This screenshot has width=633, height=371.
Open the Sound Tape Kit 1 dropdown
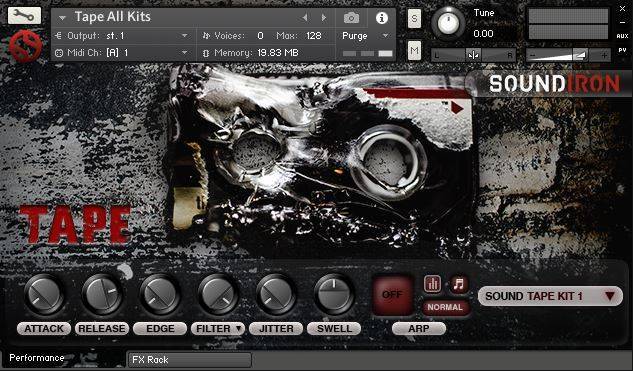(x=550, y=296)
